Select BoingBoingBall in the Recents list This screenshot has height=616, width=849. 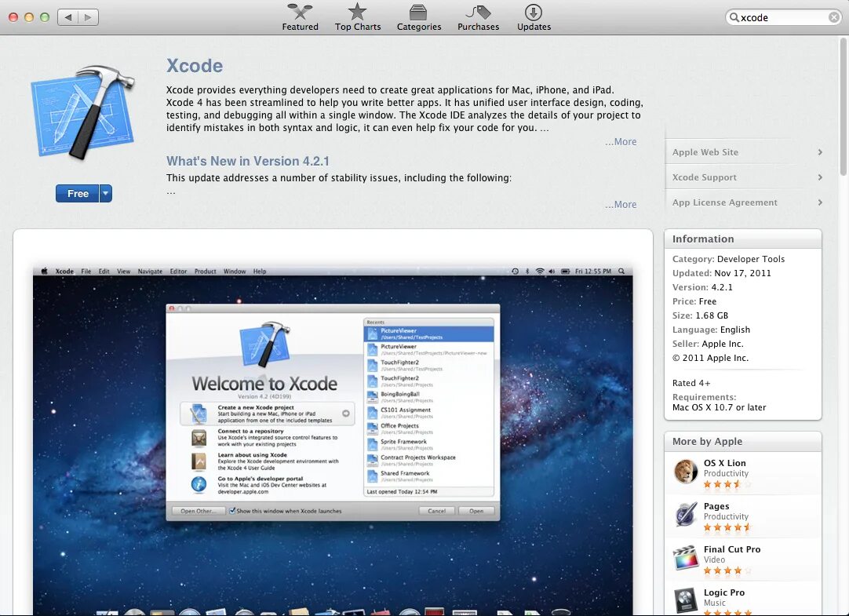click(x=429, y=397)
